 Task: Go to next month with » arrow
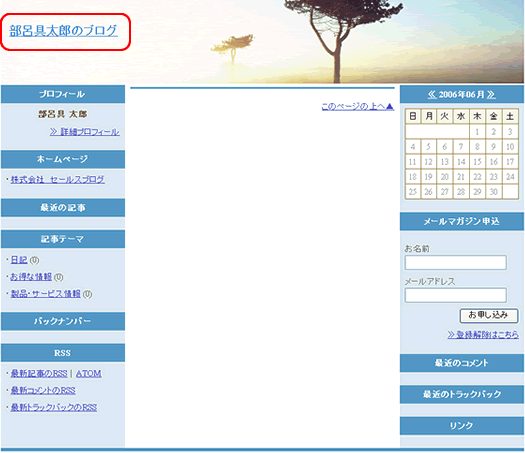(x=491, y=95)
